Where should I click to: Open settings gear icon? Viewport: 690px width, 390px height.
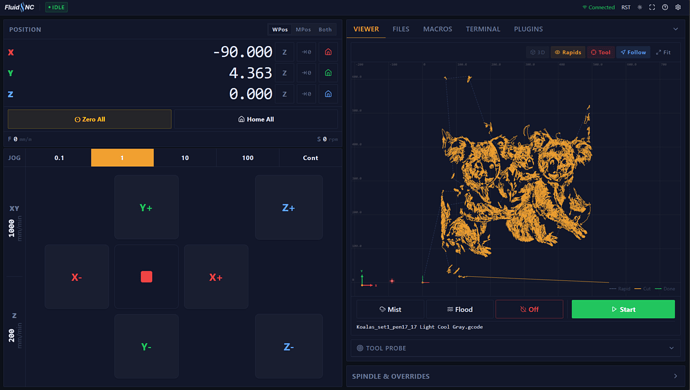678,7
